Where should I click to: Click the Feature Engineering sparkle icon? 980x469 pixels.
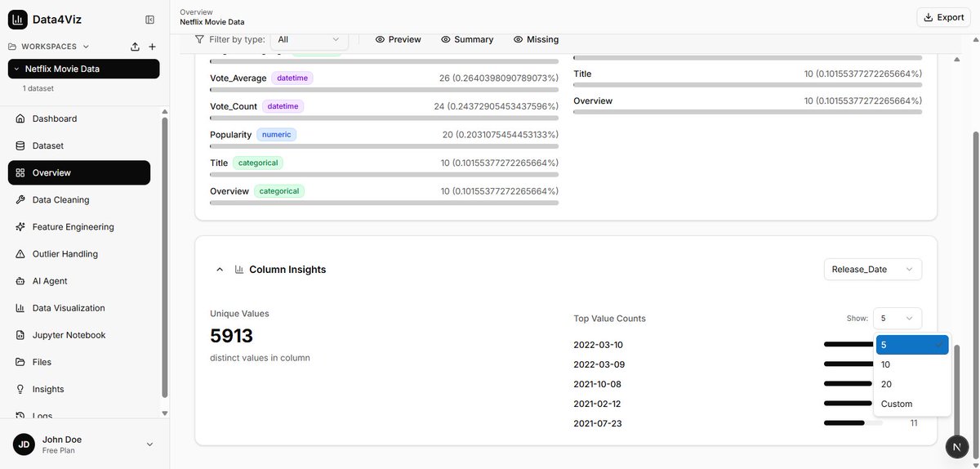coord(20,226)
